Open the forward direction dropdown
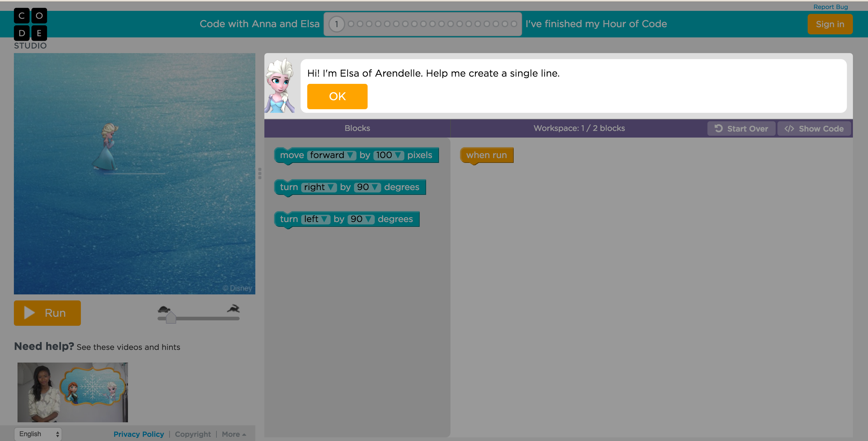Screen dimensions: 868x441 pos(350,155)
